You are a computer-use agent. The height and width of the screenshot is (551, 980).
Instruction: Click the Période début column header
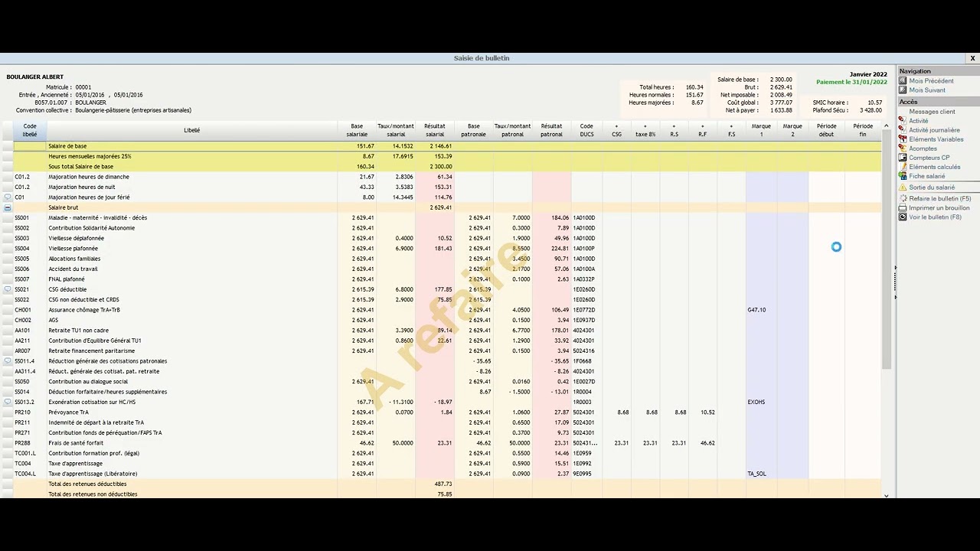coord(826,130)
